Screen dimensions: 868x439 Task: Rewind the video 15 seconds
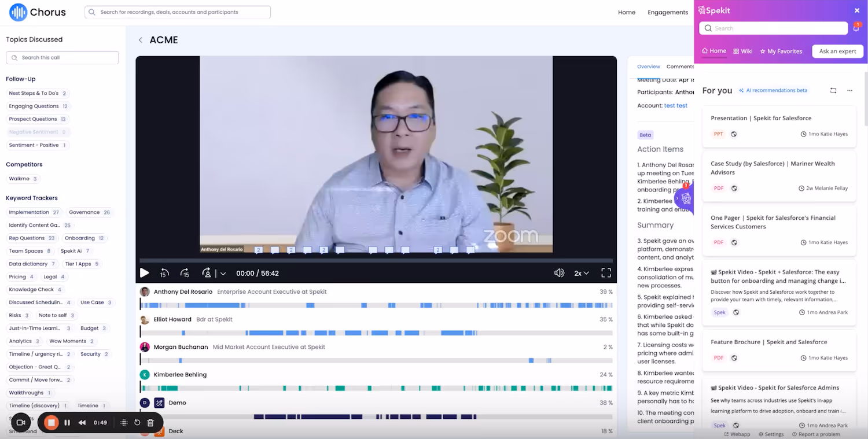point(164,273)
